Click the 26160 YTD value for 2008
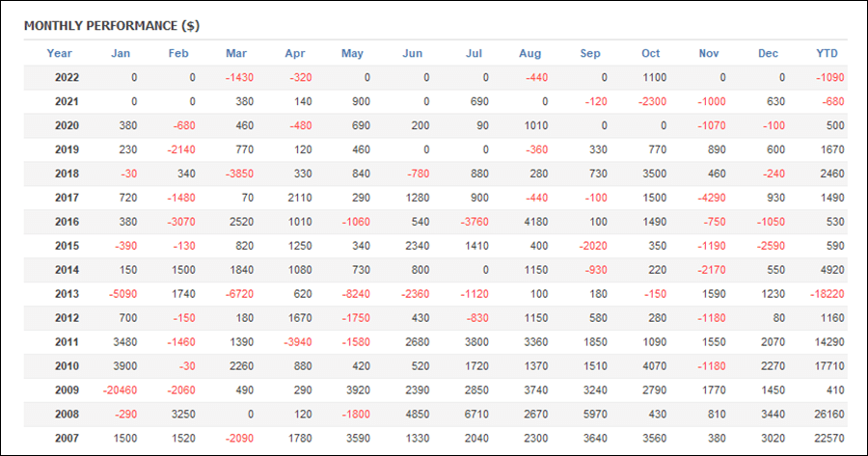 point(829,415)
